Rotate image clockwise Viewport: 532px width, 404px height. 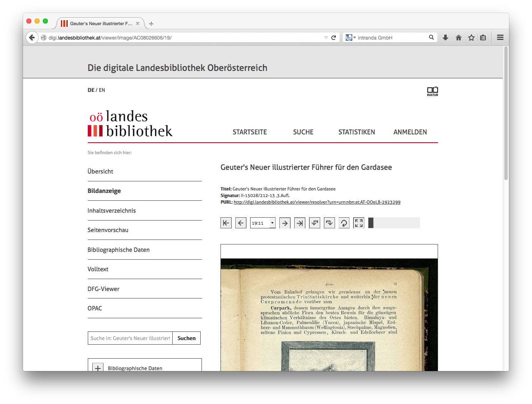coord(329,223)
